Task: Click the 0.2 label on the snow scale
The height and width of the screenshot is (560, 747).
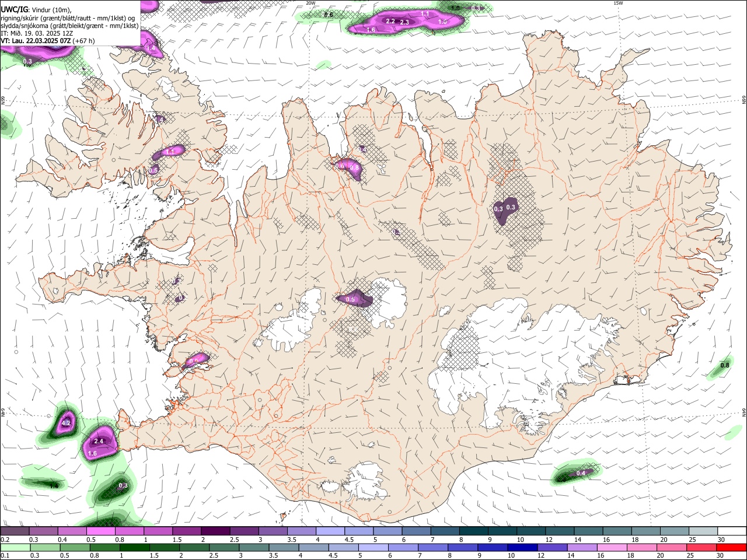Action: coord(5,540)
